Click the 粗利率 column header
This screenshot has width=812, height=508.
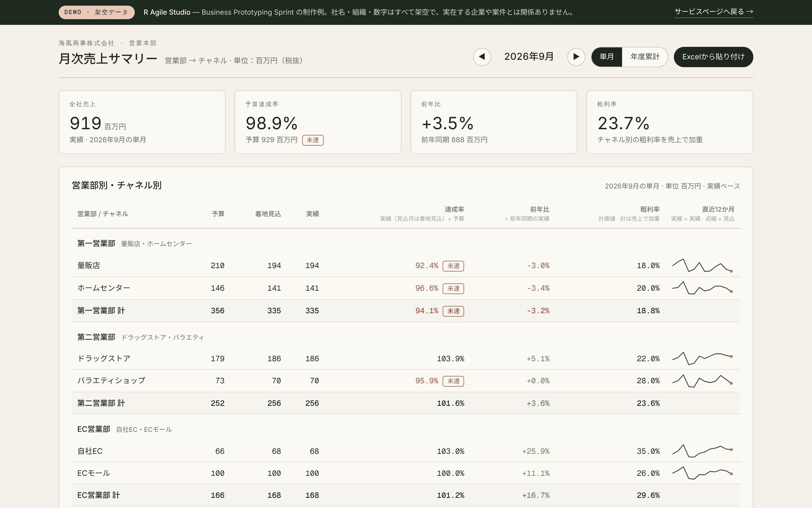pyautogui.click(x=650, y=209)
